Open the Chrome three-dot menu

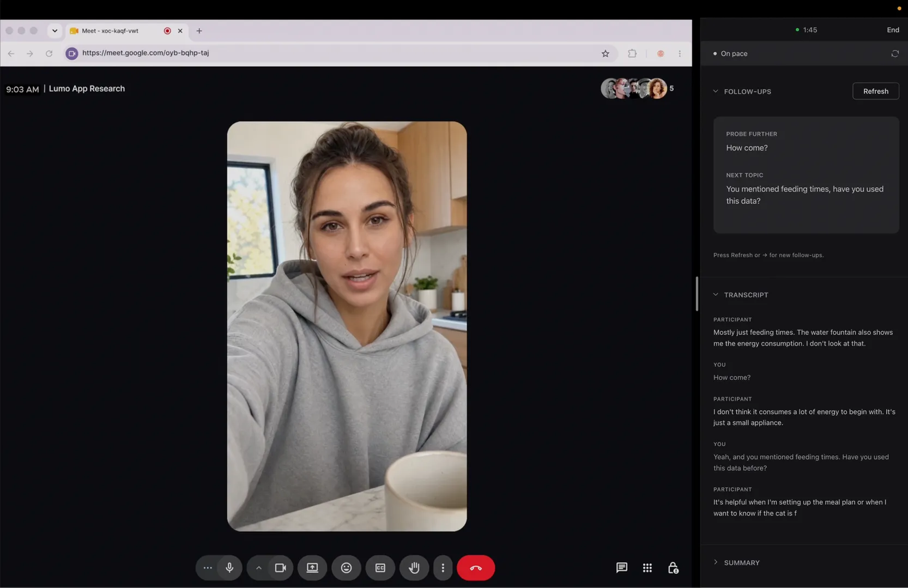point(680,53)
